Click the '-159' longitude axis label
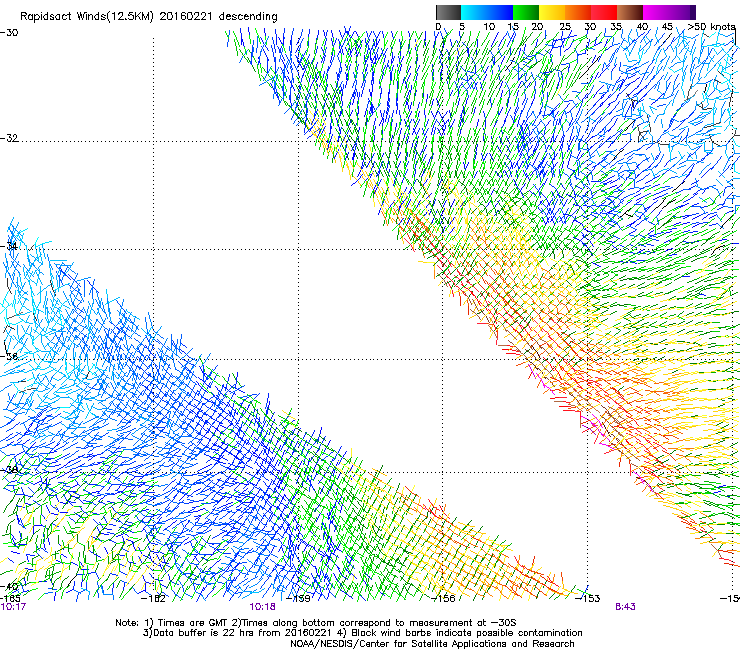740x650 pixels. pyautogui.click(x=299, y=598)
